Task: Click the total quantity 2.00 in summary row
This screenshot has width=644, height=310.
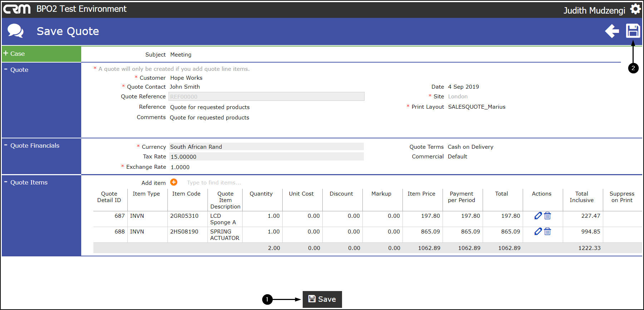Action: coord(274,248)
